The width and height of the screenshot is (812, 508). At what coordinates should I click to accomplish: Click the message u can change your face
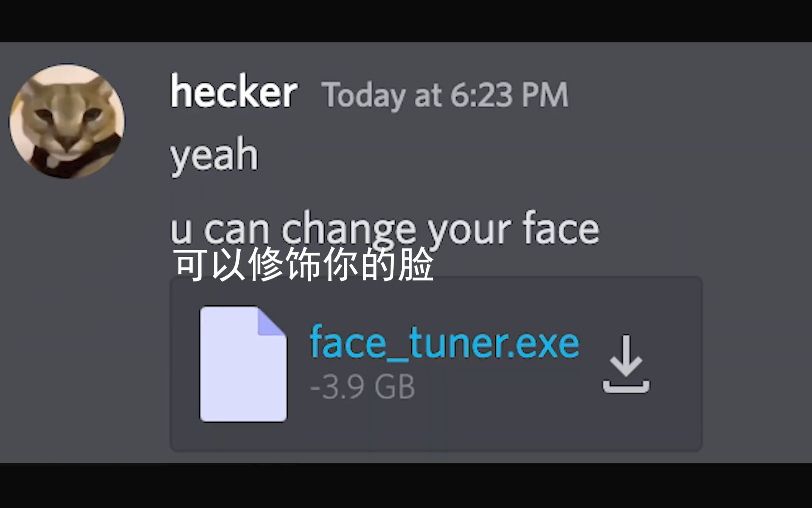384,229
